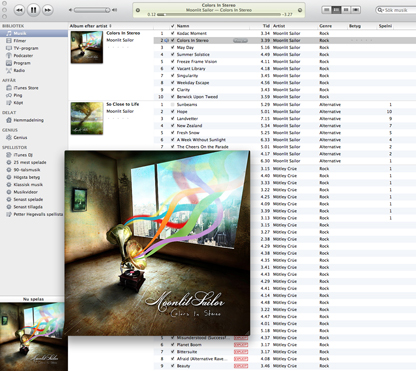Click the Nu spelas artwork header
This screenshot has width=416, height=371.
[33, 299]
